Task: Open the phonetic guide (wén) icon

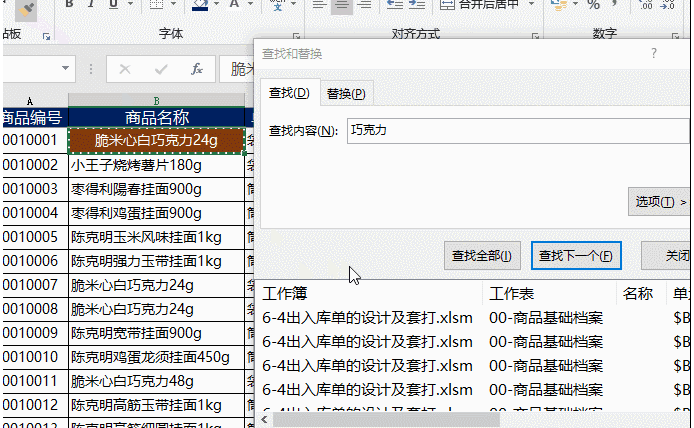Action: pos(278,5)
